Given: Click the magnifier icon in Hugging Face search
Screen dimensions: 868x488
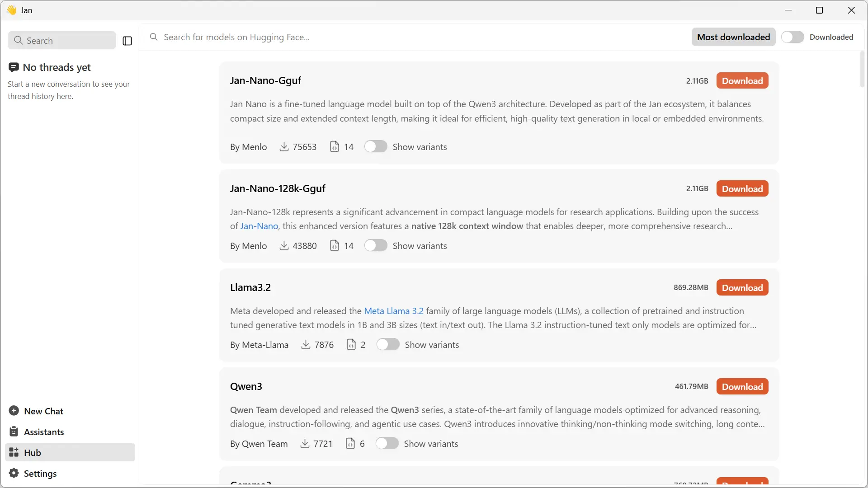Looking at the screenshot, I should point(154,37).
